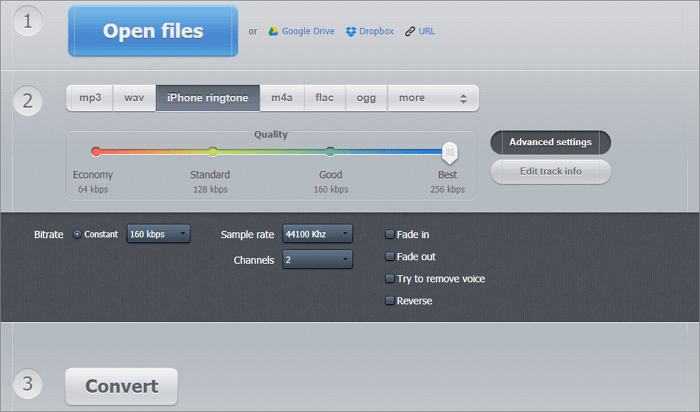
Task: Switch to the flac format tab
Action: pos(324,98)
